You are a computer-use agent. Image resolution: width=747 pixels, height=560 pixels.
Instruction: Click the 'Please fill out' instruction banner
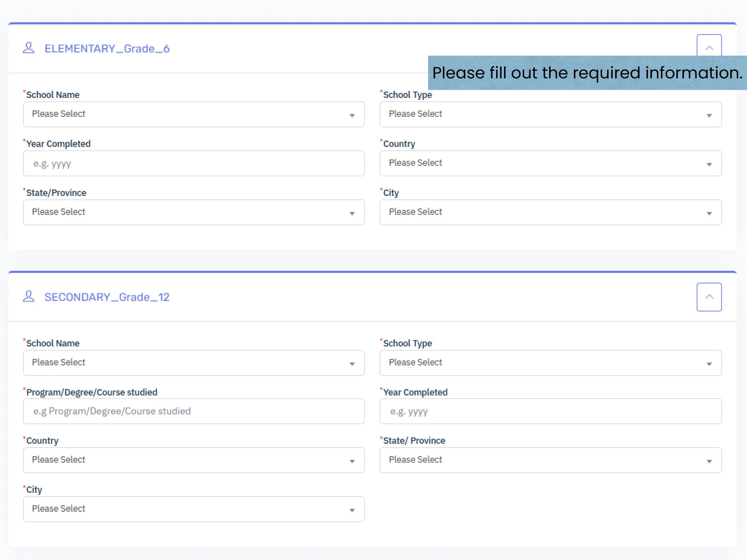[x=587, y=73]
